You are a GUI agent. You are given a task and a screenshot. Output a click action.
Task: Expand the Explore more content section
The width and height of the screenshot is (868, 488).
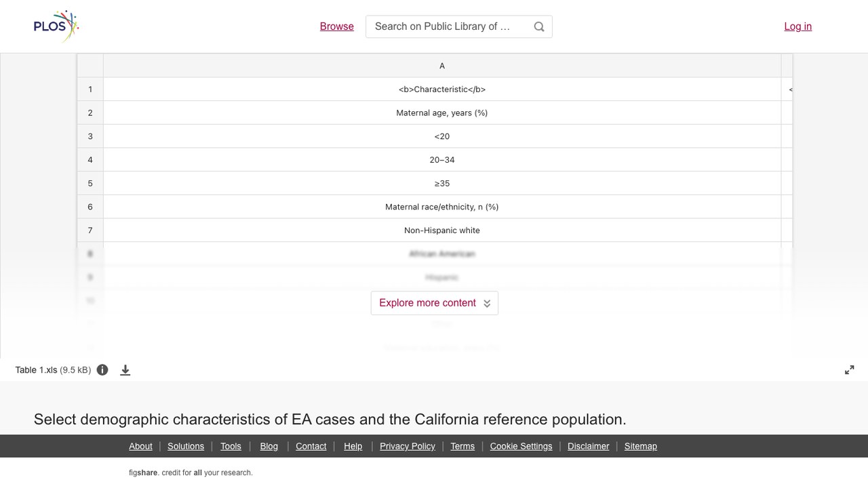pyautogui.click(x=435, y=303)
